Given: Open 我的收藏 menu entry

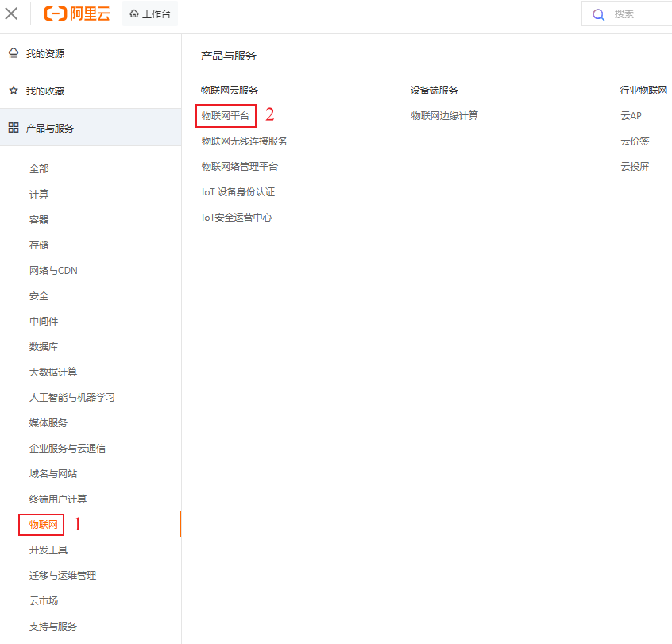Looking at the screenshot, I should (x=91, y=91).
